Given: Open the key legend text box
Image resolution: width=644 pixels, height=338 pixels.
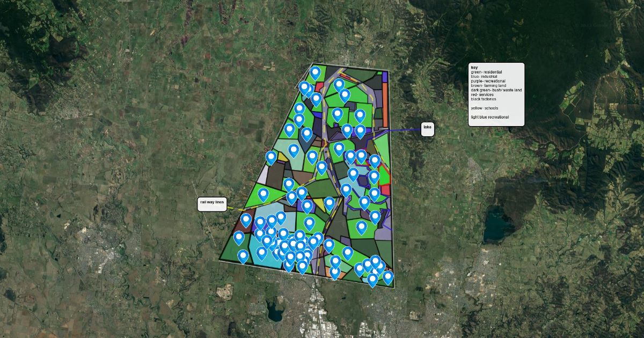Looking at the screenshot, I should tap(496, 94).
